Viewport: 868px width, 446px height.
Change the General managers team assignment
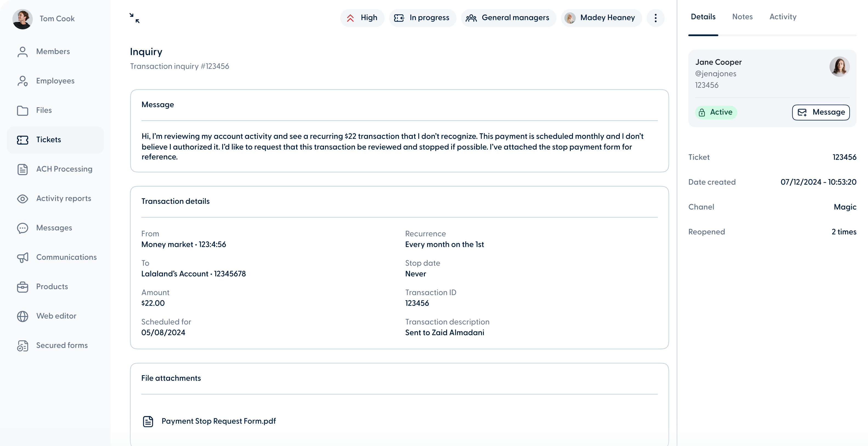tap(508, 18)
